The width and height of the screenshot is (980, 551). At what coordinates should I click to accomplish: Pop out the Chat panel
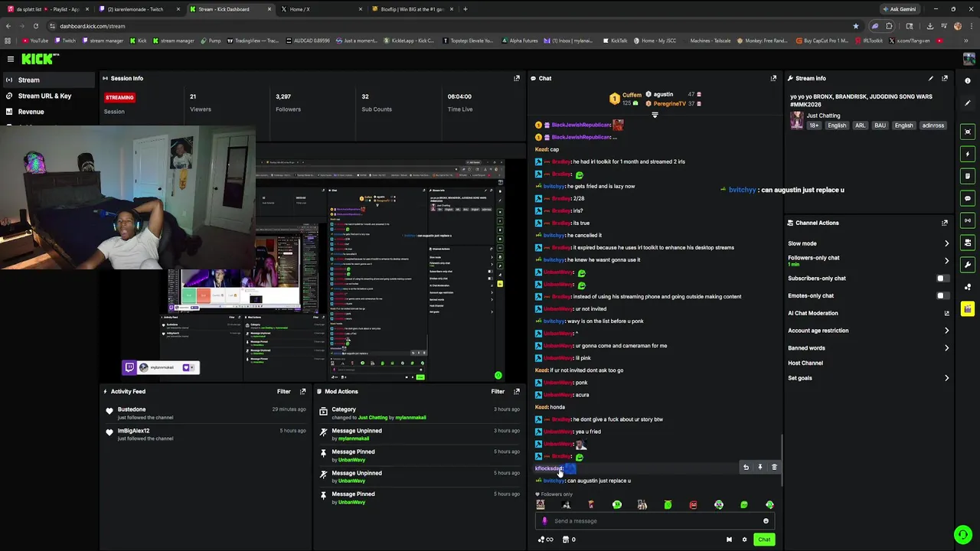pos(773,78)
